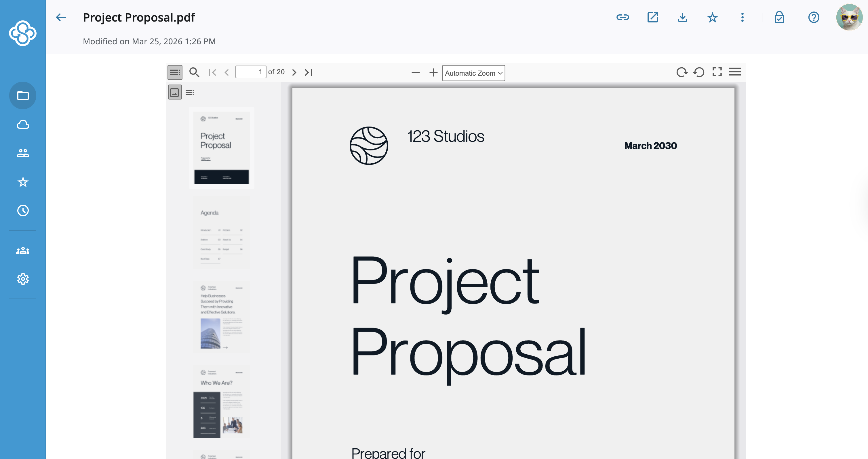Navigate back using the back arrow

pos(61,17)
